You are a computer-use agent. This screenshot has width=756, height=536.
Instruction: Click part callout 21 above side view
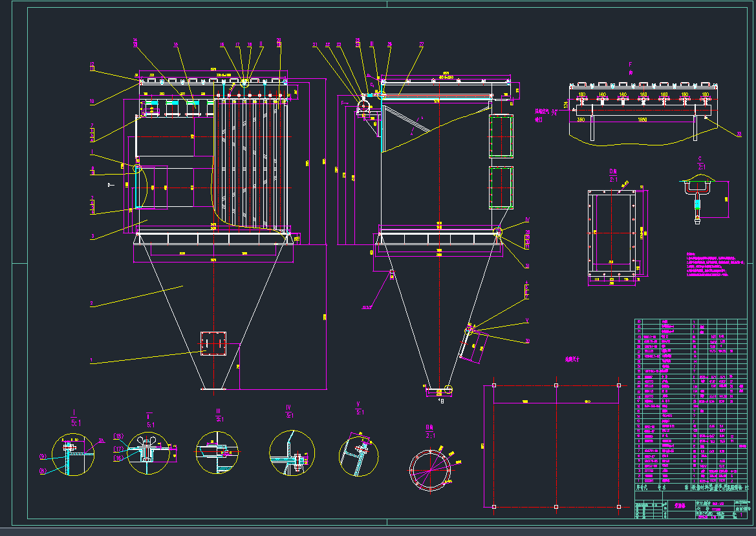tap(315, 45)
